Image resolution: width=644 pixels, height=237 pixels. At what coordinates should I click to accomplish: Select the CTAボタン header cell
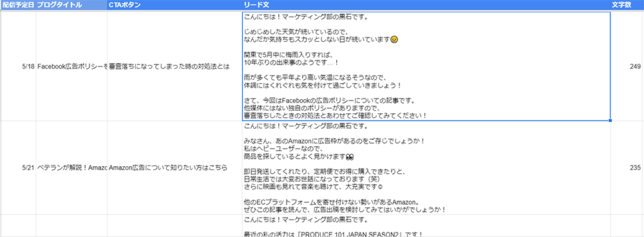[x=175, y=5]
